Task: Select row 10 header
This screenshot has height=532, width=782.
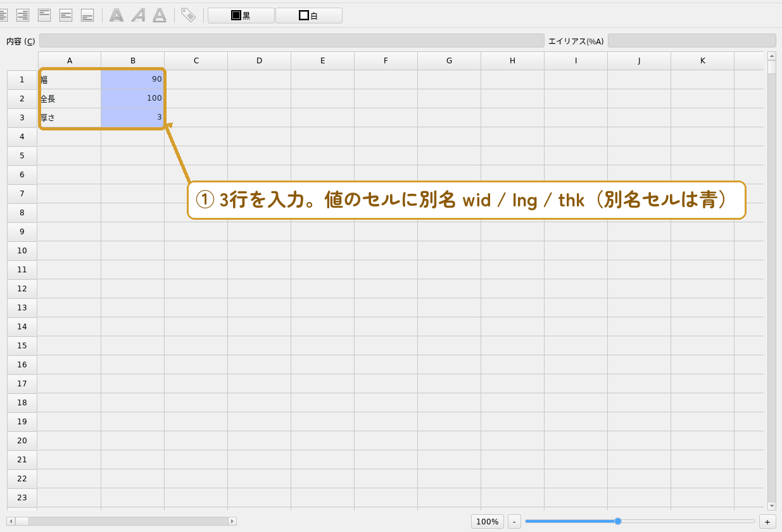Action: click(22, 251)
